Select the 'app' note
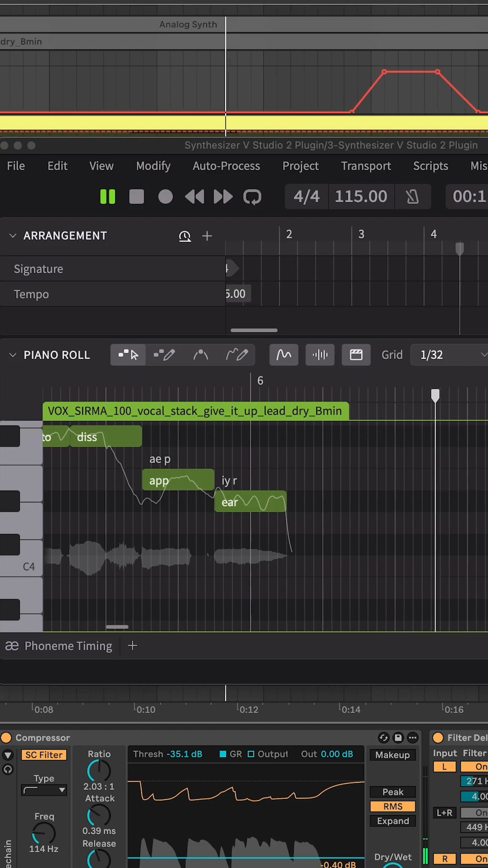The width and height of the screenshot is (488, 868). click(178, 480)
